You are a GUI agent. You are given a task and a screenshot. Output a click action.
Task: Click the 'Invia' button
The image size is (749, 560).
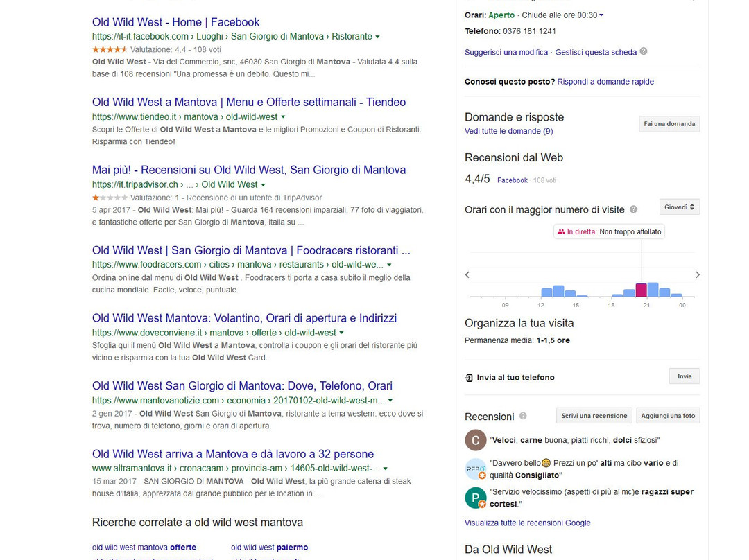coord(685,376)
